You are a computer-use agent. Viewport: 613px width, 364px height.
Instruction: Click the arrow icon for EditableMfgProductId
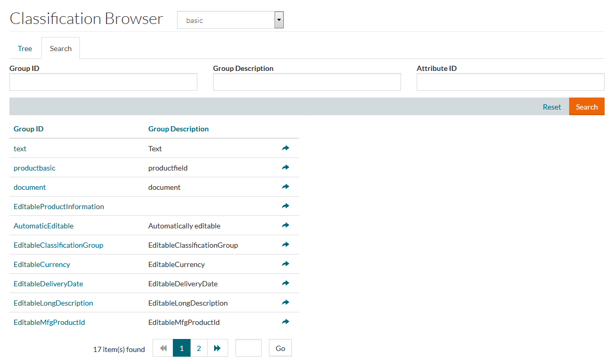285,322
